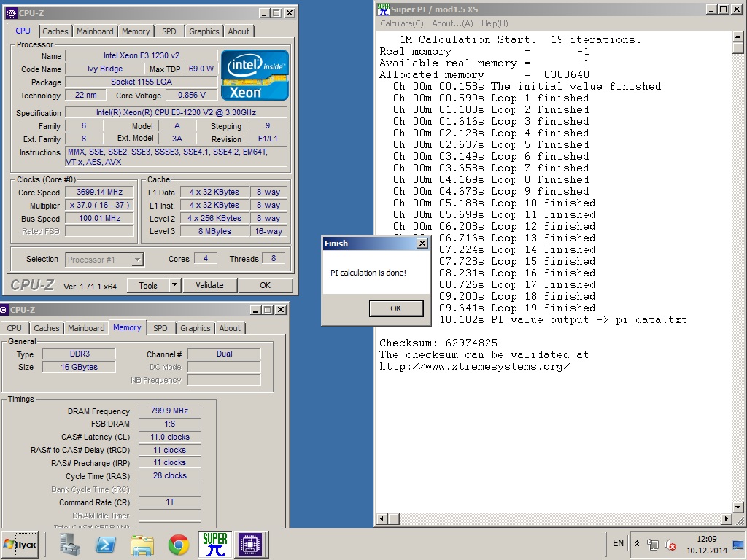Switch to Super PI taskbar button
Viewport: 747px width, 560px height.
coord(214,544)
